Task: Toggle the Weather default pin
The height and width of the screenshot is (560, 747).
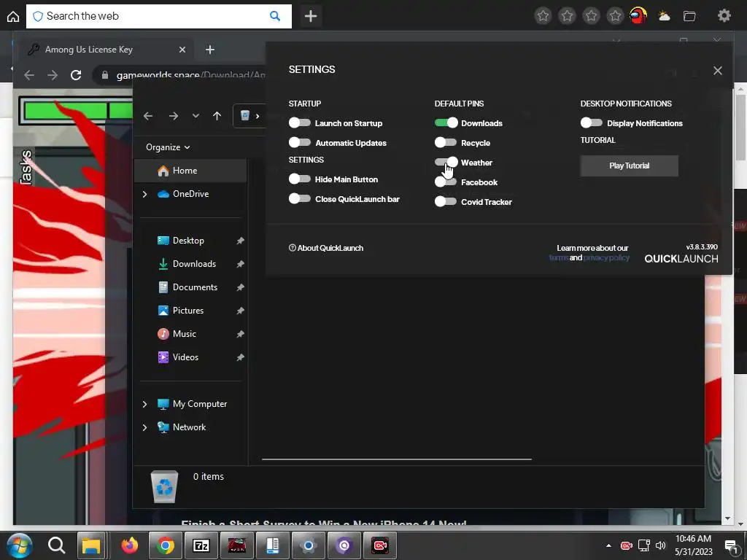Action: [x=446, y=163]
